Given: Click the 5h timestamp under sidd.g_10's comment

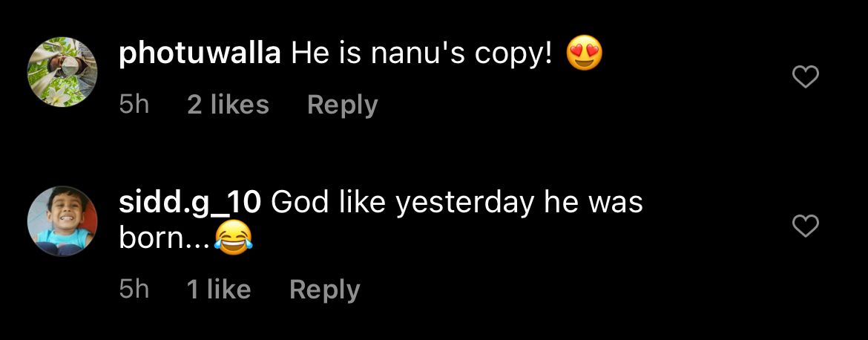Looking at the screenshot, I should (134, 289).
